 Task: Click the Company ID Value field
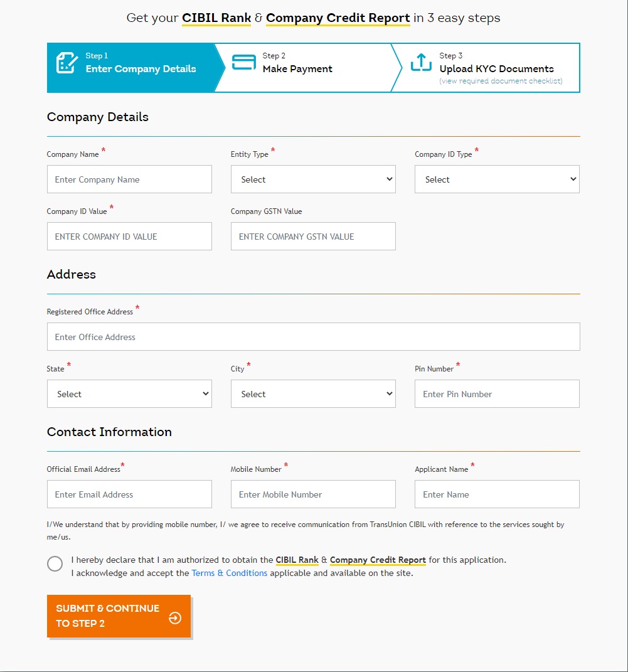pos(129,237)
